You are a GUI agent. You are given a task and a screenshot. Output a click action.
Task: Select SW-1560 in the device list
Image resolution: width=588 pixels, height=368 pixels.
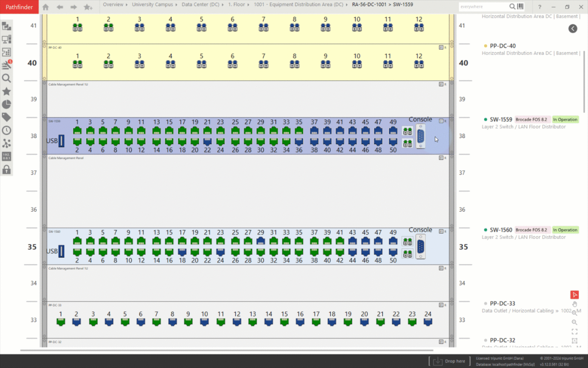coord(501,230)
